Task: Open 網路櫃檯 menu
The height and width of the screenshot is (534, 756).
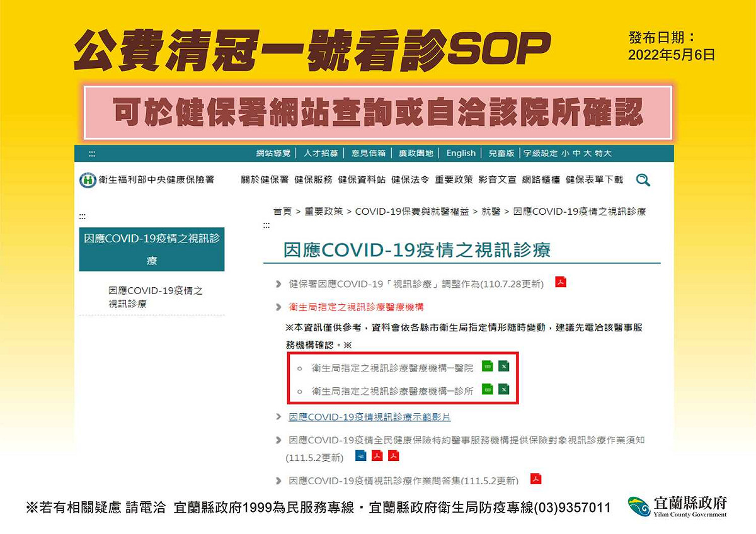Action: (541, 179)
